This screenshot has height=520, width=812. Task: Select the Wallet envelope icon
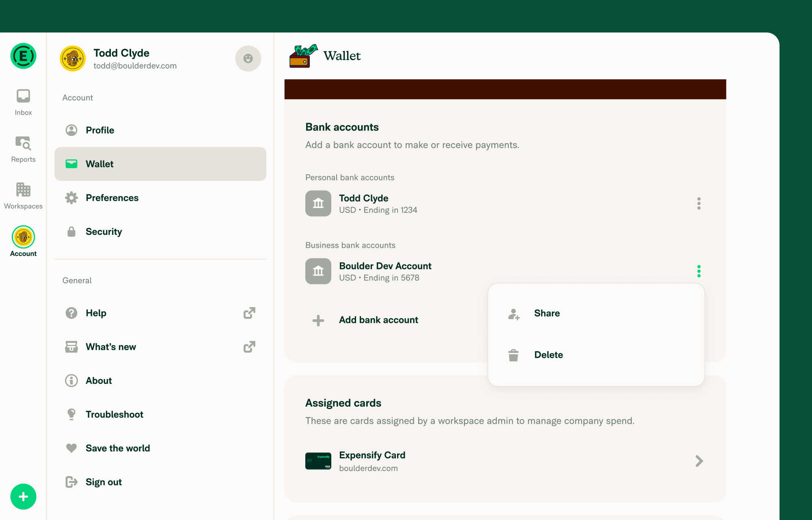point(71,164)
